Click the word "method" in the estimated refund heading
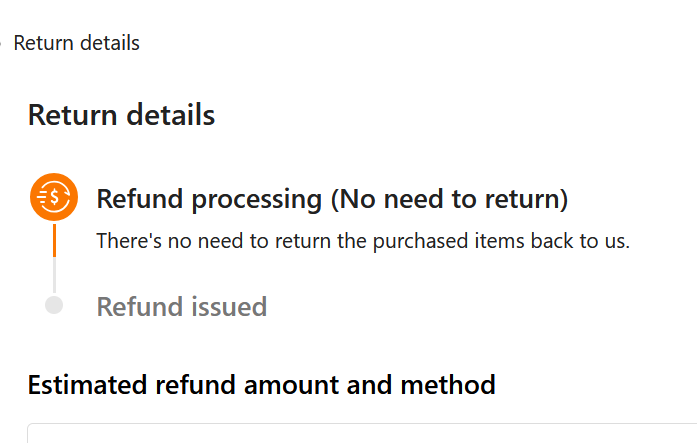The width and height of the screenshot is (697, 443). (x=448, y=385)
